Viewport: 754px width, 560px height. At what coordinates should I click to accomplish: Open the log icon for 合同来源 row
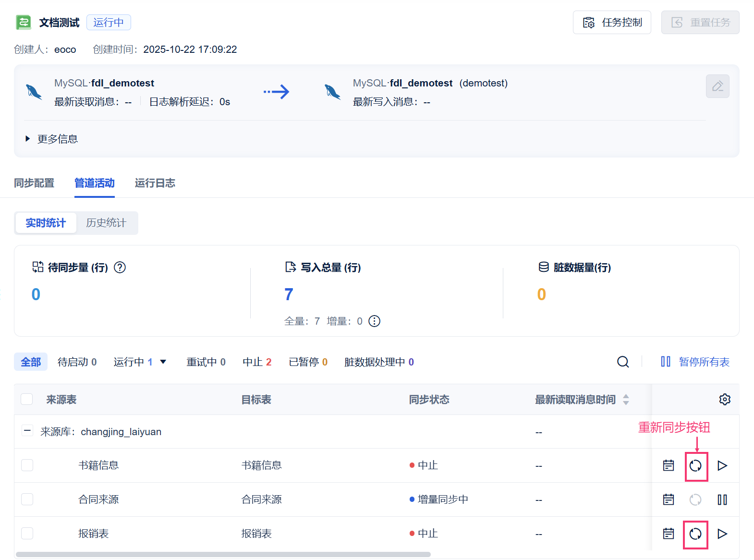[669, 499]
